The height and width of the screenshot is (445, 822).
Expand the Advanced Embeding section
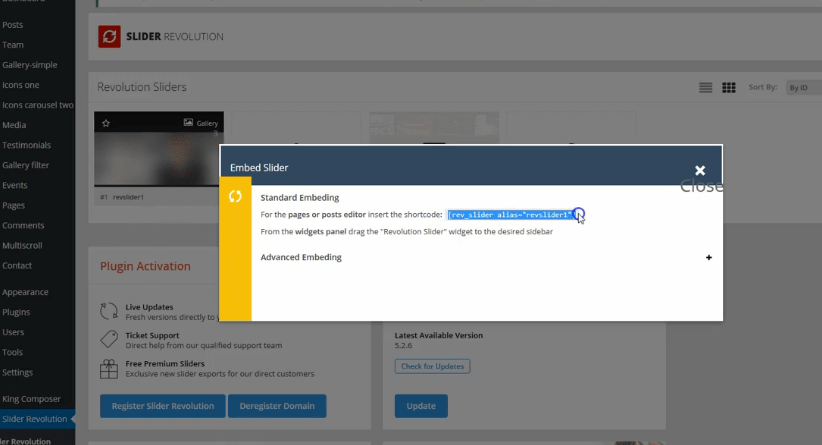click(x=709, y=257)
